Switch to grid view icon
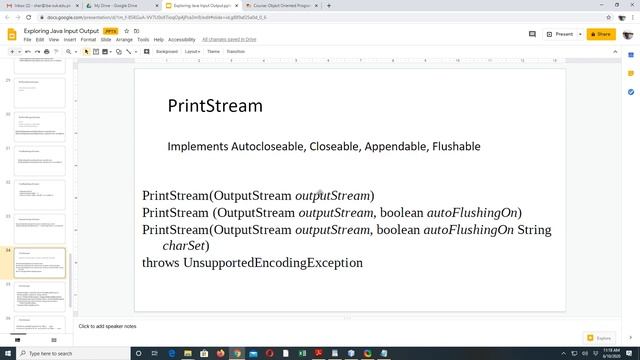The height and width of the screenshot is (360, 640). tap(54, 340)
